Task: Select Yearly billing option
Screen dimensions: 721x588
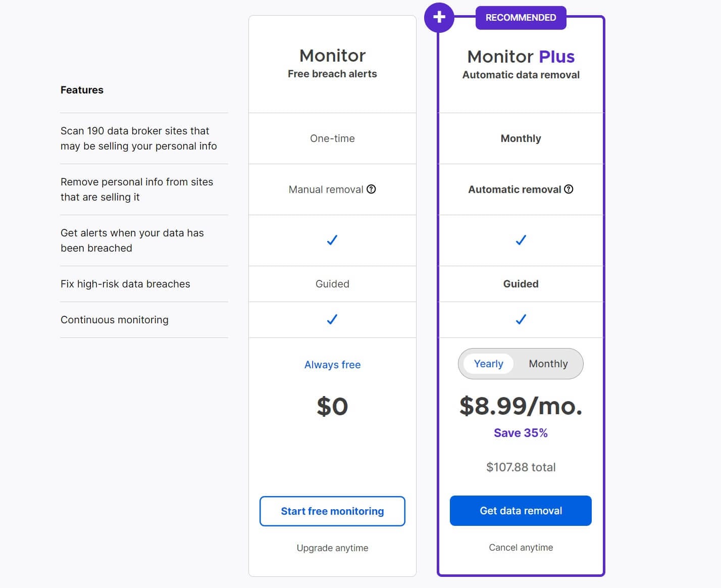Action: [488, 364]
